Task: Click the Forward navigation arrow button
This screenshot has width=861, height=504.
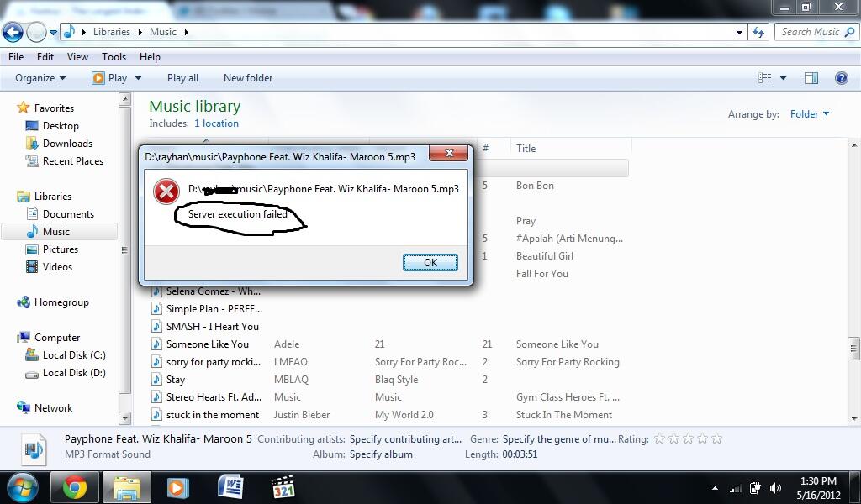Action: coord(36,33)
